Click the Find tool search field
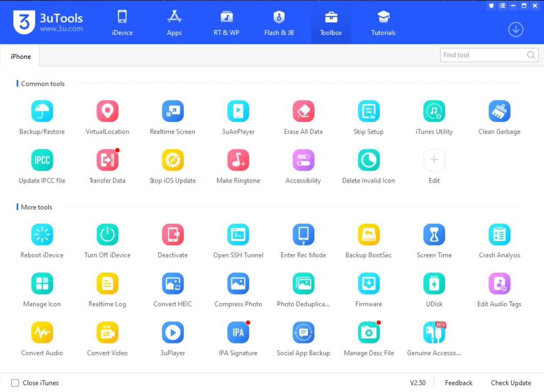Image resolution: width=544 pixels, height=392 pixels. [x=483, y=55]
